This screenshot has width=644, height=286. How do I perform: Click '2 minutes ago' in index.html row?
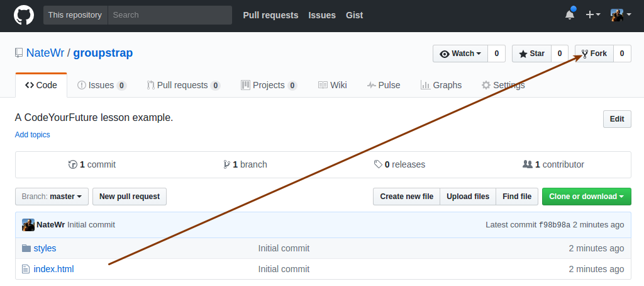click(x=596, y=270)
